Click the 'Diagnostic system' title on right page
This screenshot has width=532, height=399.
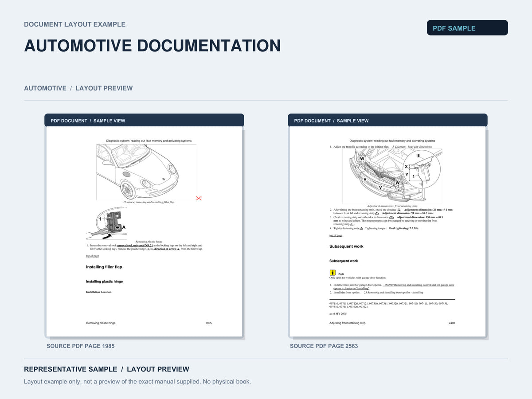click(x=392, y=141)
